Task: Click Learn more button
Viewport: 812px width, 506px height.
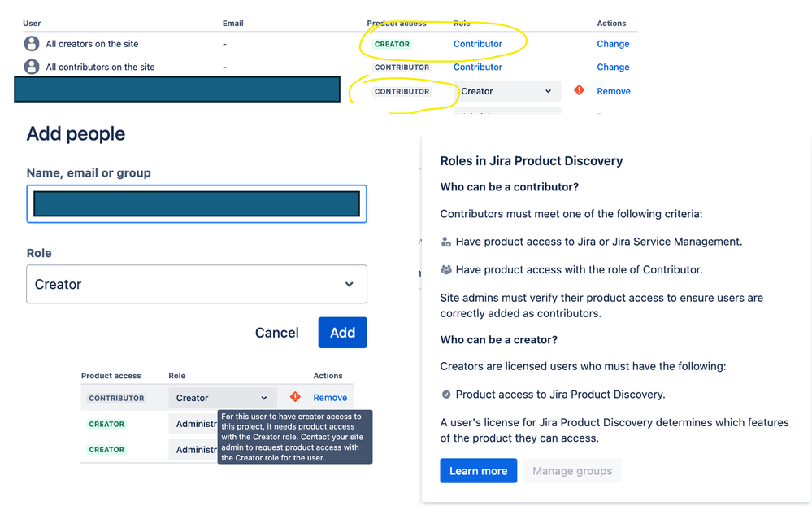Action: point(479,471)
